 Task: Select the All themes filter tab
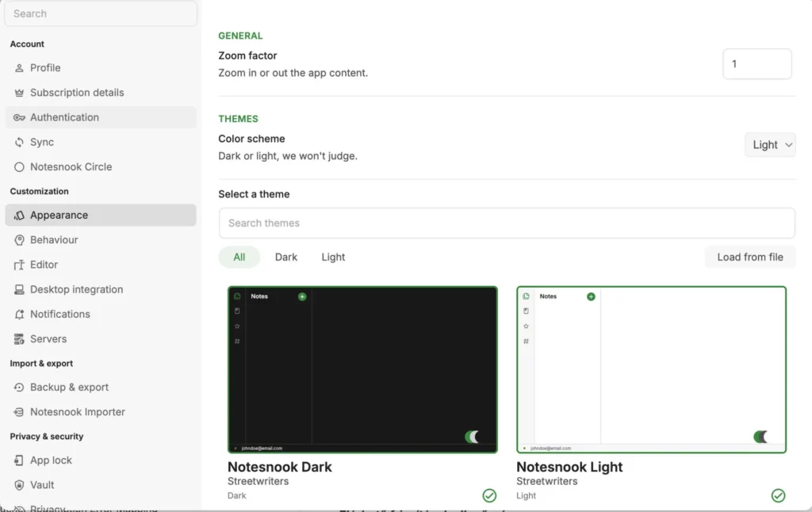click(239, 258)
